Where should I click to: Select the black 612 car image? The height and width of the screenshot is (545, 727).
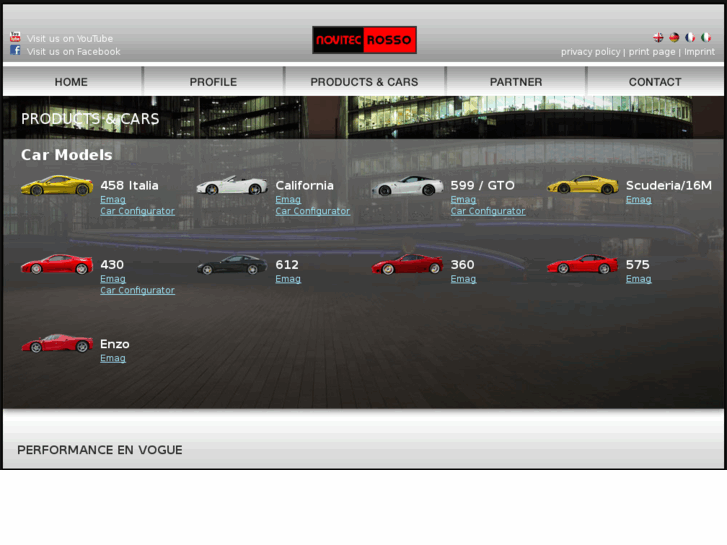point(232,265)
